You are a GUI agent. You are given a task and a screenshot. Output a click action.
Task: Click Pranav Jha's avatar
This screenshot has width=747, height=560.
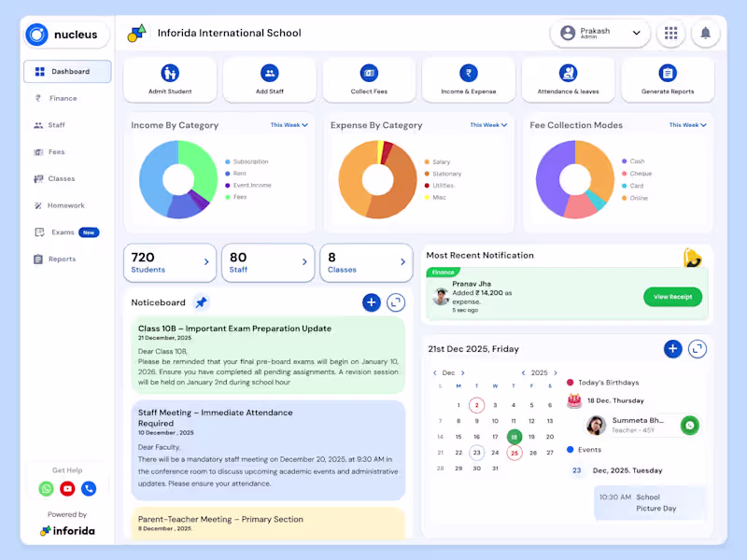(x=441, y=296)
